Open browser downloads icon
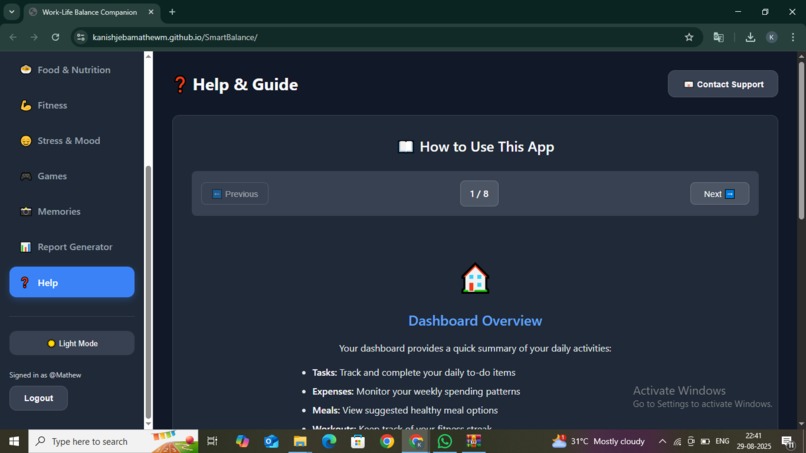The image size is (806, 453). (x=750, y=37)
